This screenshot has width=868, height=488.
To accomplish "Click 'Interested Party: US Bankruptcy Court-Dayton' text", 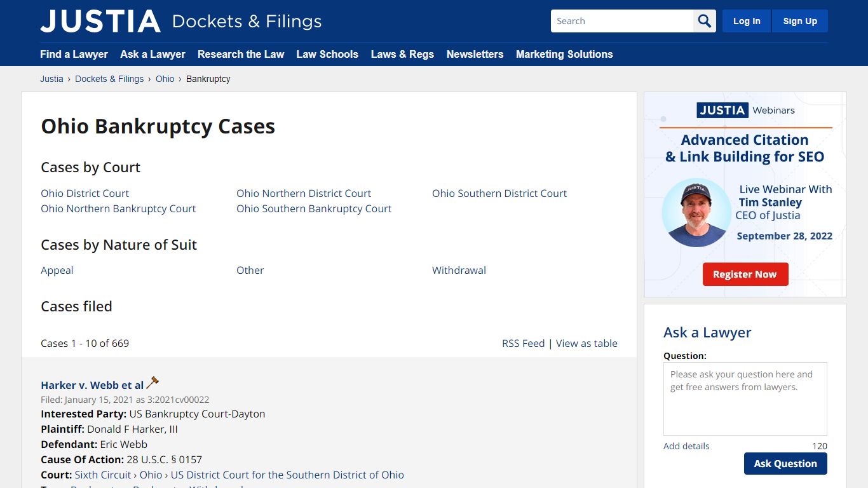I will [153, 414].
